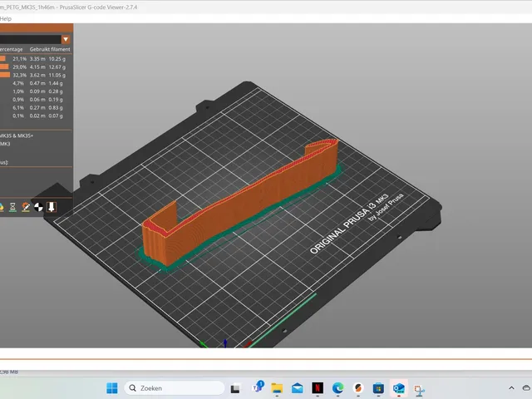The width and height of the screenshot is (532, 399).
Task: Click the OneDrive cloud tray icon
Action: 527,388
